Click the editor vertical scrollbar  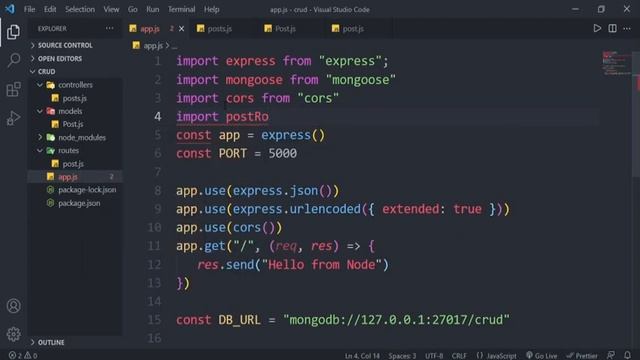coord(636,114)
